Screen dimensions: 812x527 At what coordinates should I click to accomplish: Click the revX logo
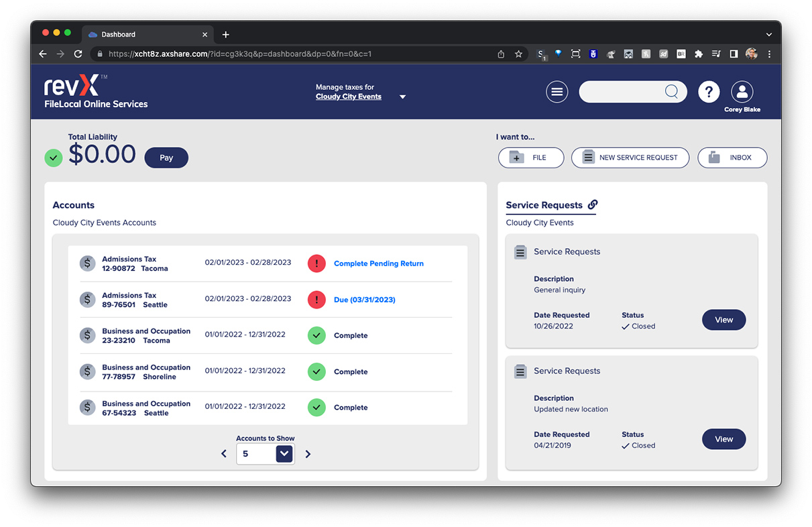[72, 85]
